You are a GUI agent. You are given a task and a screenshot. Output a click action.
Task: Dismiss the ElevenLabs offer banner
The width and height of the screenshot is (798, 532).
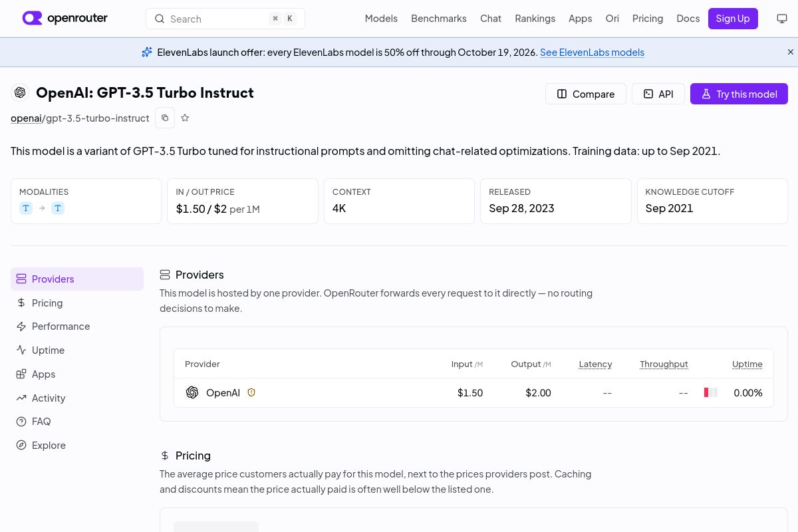pyautogui.click(x=791, y=52)
